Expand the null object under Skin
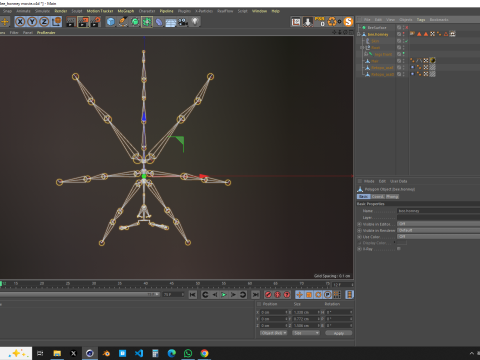This screenshot has width=480, height=360. [x=362, y=48]
